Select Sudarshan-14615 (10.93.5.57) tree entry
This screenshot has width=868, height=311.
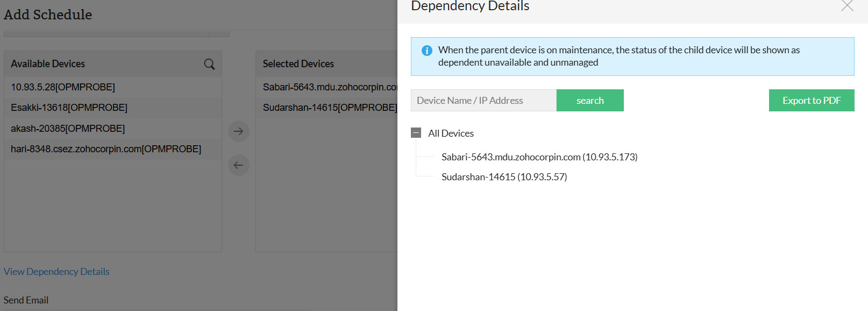504,177
